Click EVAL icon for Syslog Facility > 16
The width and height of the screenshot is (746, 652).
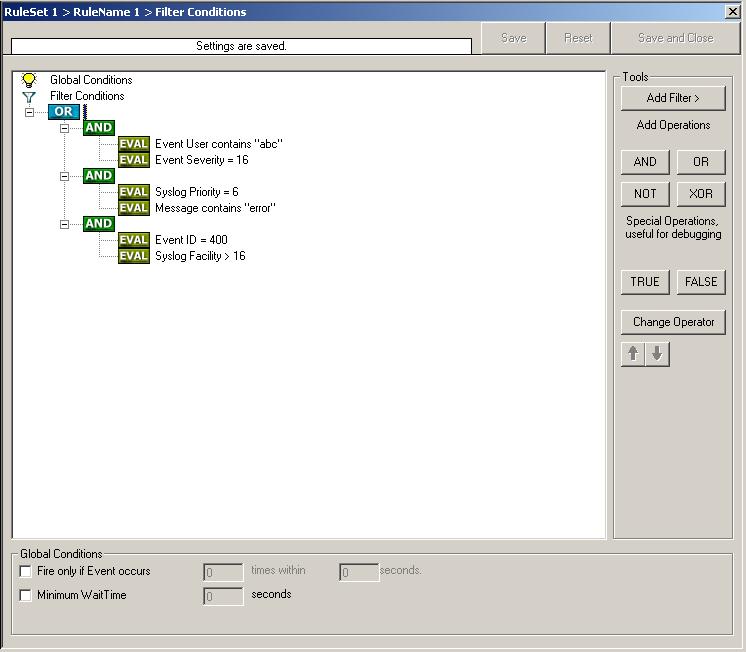[x=134, y=256]
